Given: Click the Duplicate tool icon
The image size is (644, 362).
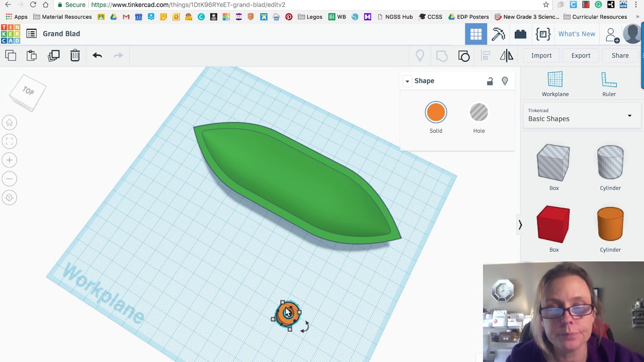Looking at the screenshot, I should 53,55.
